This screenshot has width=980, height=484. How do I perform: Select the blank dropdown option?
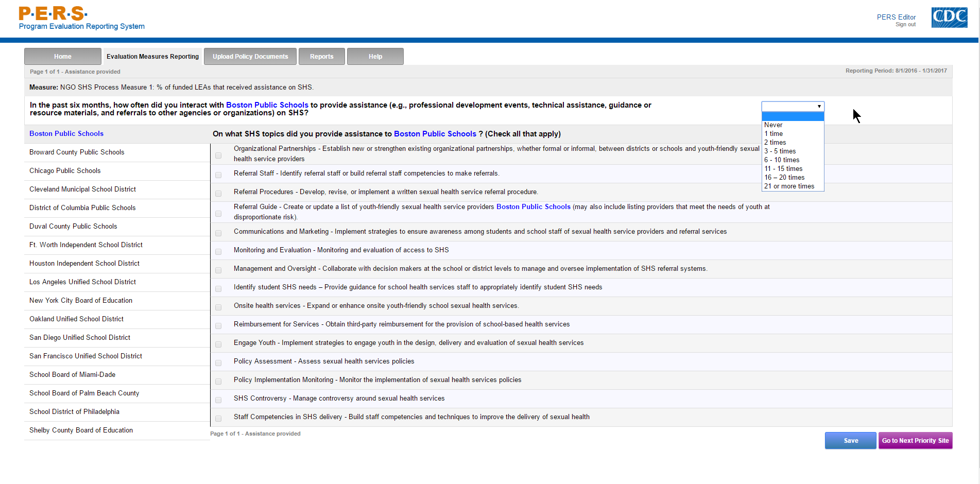click(x=793, y=116)
